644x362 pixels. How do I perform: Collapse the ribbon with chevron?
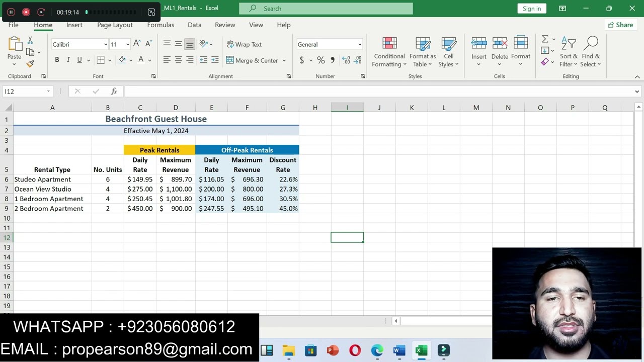[x=637, y=77]
